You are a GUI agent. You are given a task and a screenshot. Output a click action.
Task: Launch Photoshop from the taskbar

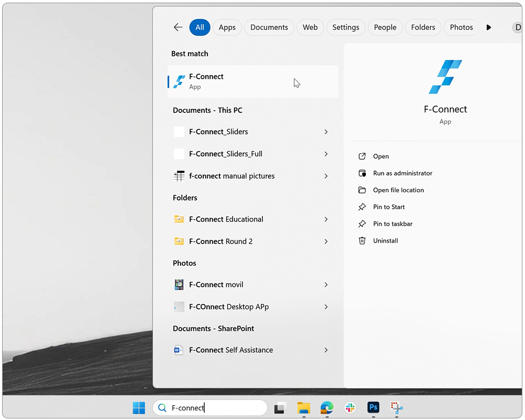[373, 407]
